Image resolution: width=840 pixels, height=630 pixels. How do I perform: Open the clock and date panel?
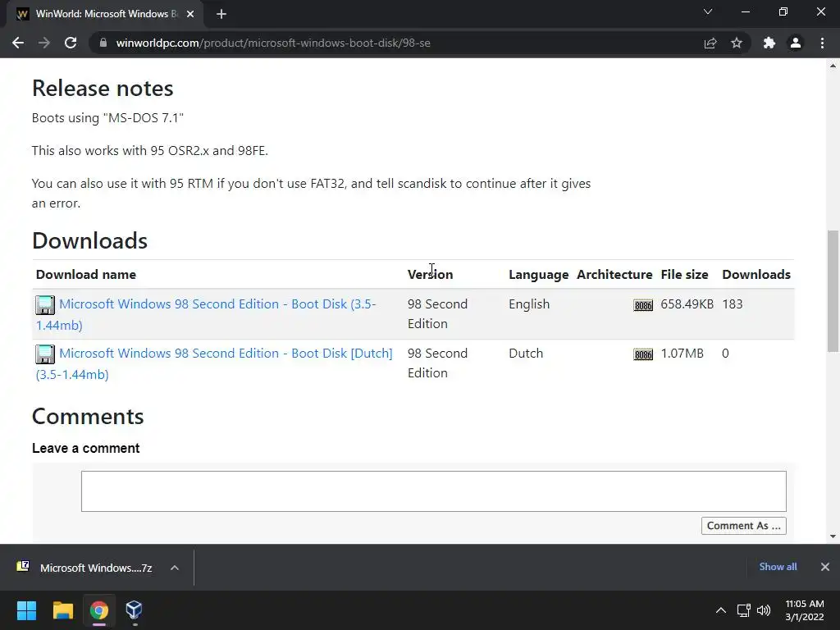pyautogui.click(x=804, y=610)
